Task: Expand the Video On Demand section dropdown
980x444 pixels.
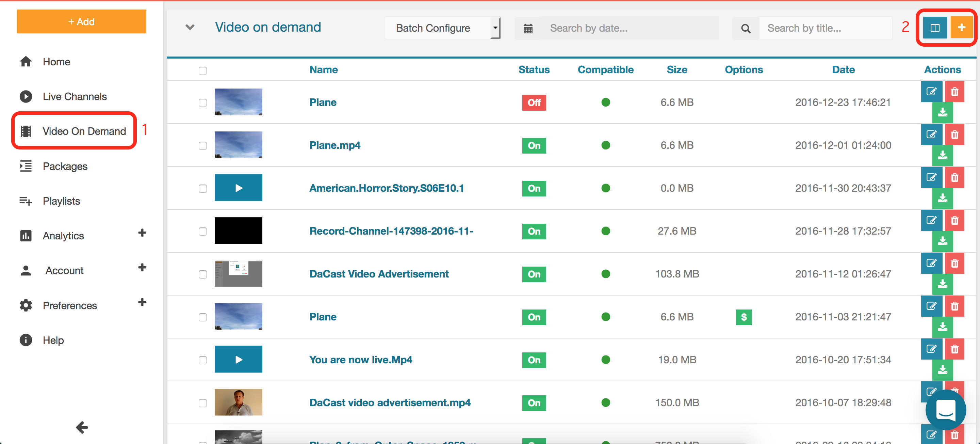Action: pos(187,27)
